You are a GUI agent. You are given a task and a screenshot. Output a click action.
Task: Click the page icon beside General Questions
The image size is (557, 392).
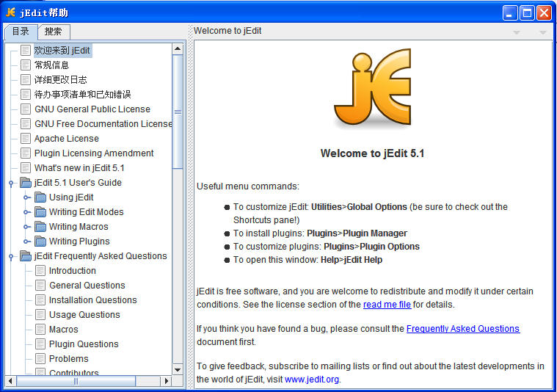[40, 286]
